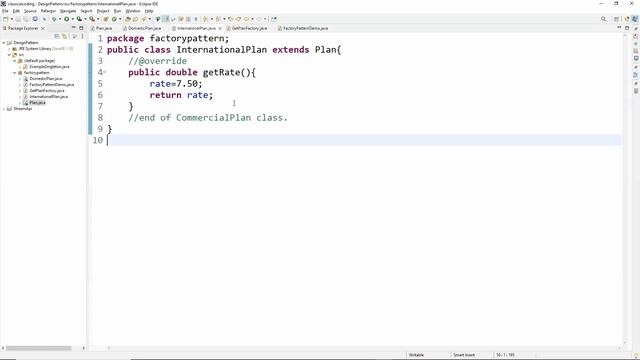Click the Save All toolbar icon
The image size is (640, 360).
coord(26,19)
